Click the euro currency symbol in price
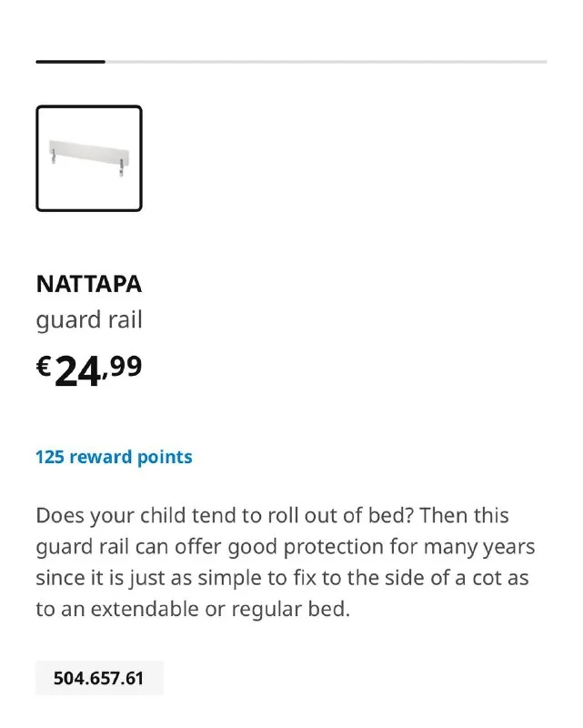Viewport: 583px width, 728px height. [44, 367]
